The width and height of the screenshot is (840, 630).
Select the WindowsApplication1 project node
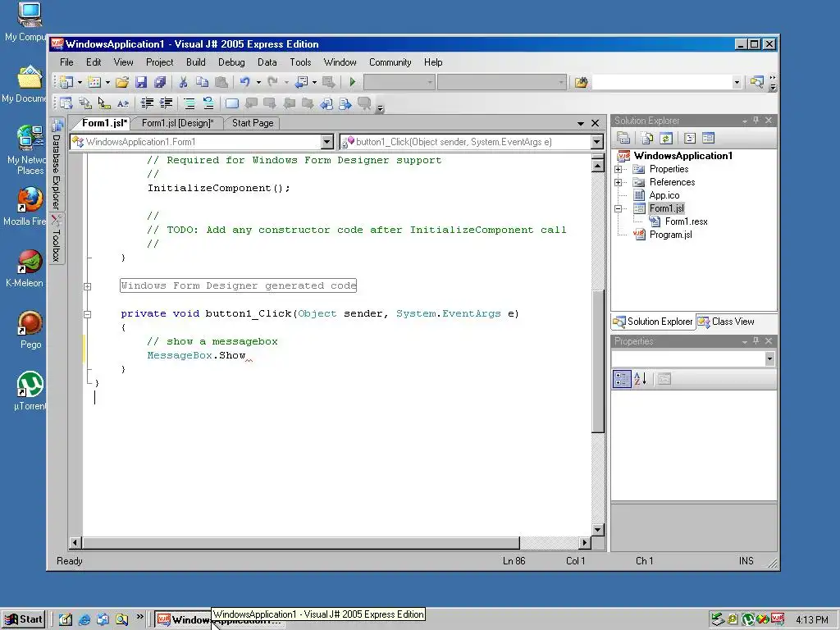click(x=683, y=156)
